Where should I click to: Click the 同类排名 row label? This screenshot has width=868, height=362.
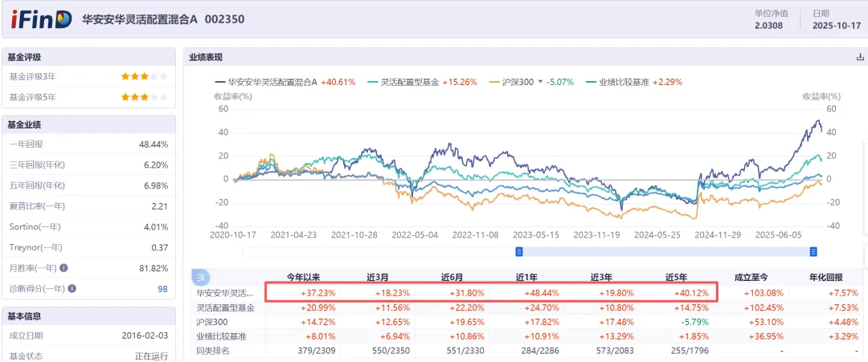click(213, 352)
